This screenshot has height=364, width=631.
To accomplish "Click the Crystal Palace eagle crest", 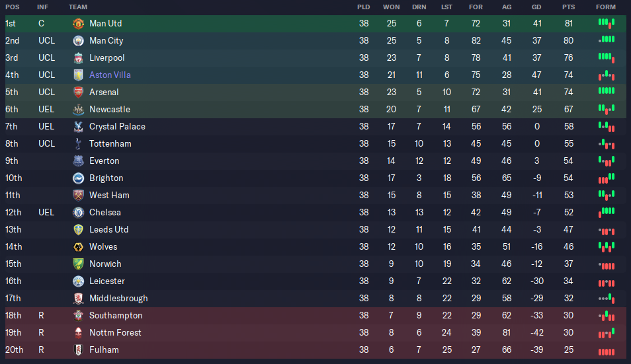I will [x=78, y=127].
